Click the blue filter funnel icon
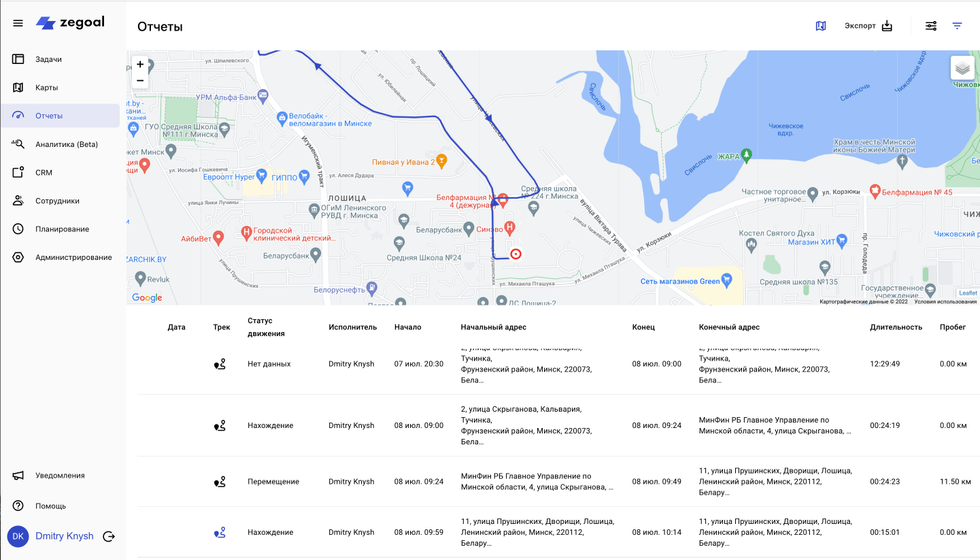Image resolution: width=980 pixels, height=560 pixels. point(958,25)
